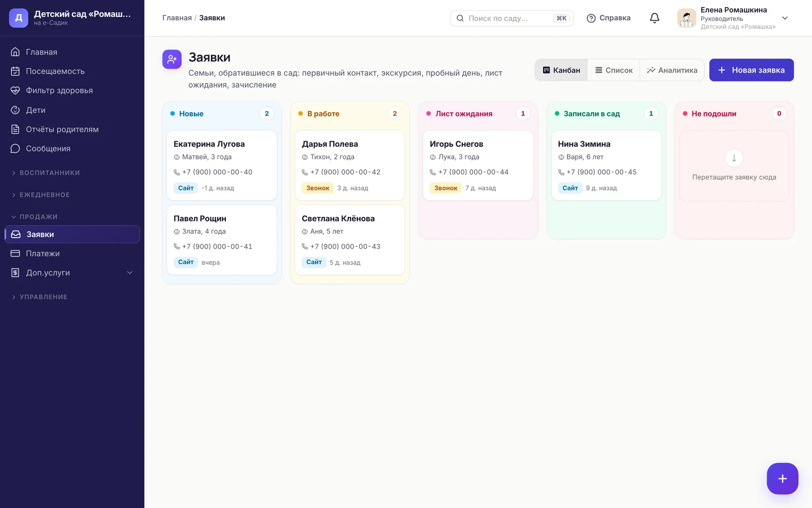Click Елена Ромашкина avatar picture
Viewport: 812px width, 508px height.
pos(686,18)
